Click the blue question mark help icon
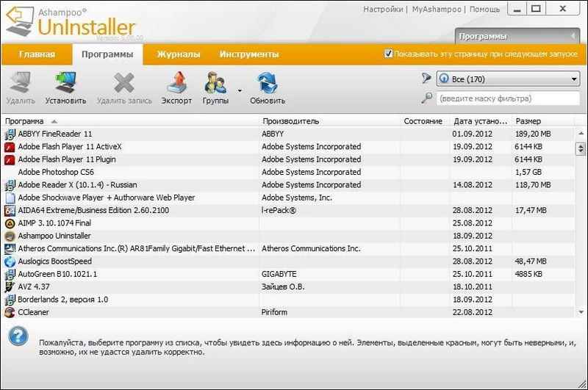This screenshot has width=588, height=390. 18,336
